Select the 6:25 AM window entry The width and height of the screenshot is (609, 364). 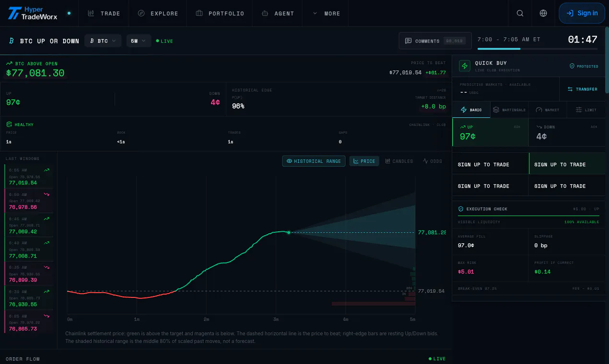coord(29,322)
